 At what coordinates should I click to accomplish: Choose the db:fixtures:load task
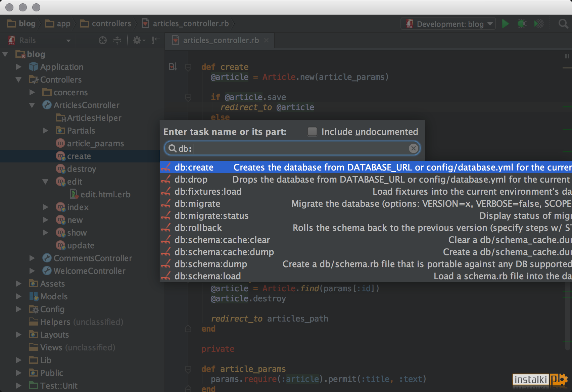366,191
